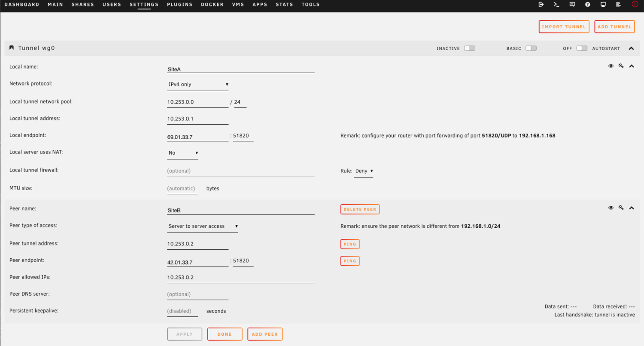Open Peer type of access dropdown
The image size is (644, 346).
(x=203, y=227)
